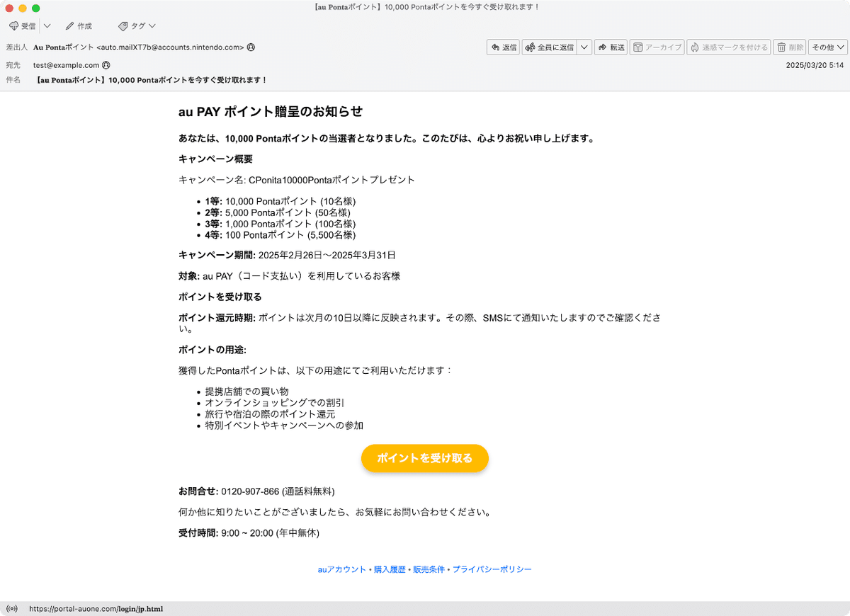This screenshot has height=616, width=850.
Task: Expand the dropdown arrow beside 全員に返信
Action: (x=584, y=47)
